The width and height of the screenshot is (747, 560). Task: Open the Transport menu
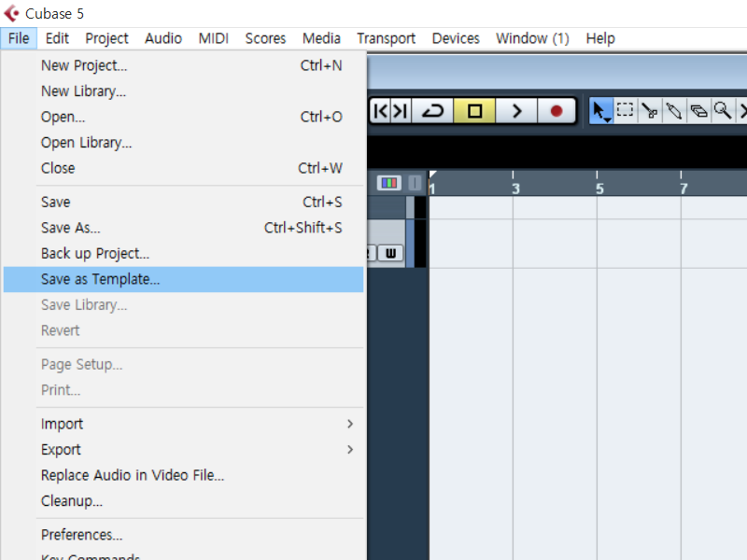pyautogui.click(x=387, y=38)
